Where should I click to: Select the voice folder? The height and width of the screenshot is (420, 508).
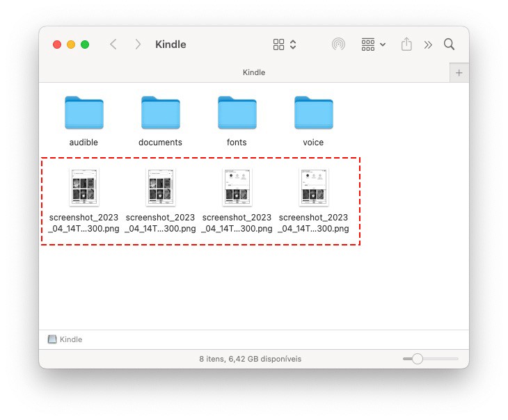tap(313, 113)
